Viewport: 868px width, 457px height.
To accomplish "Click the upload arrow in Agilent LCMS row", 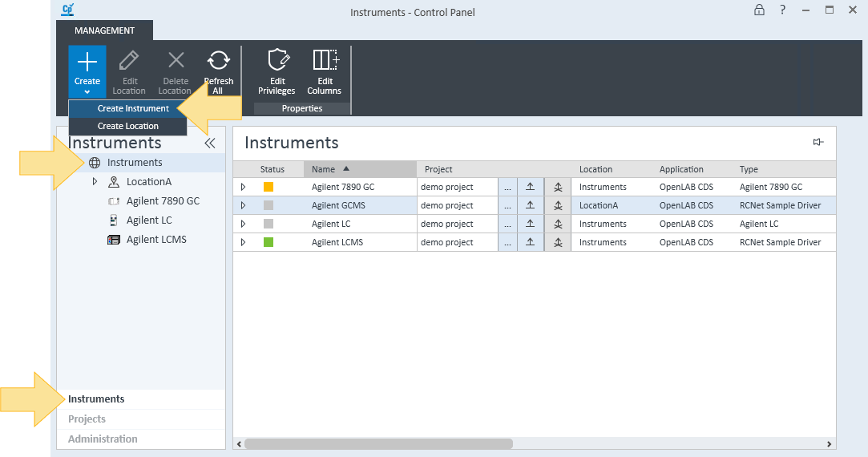I will pos(531,242).
